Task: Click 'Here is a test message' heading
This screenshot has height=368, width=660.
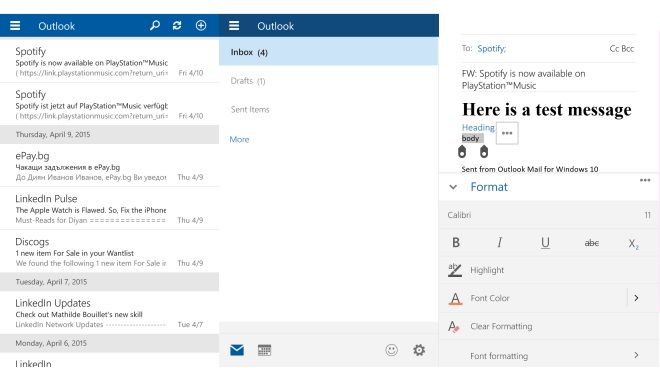Action: click(546, 109)
